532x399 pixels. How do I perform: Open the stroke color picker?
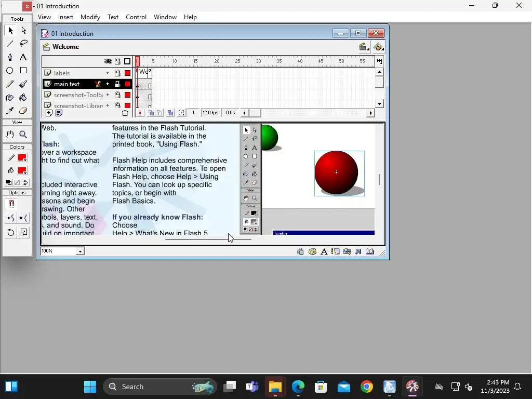(22, 158)
